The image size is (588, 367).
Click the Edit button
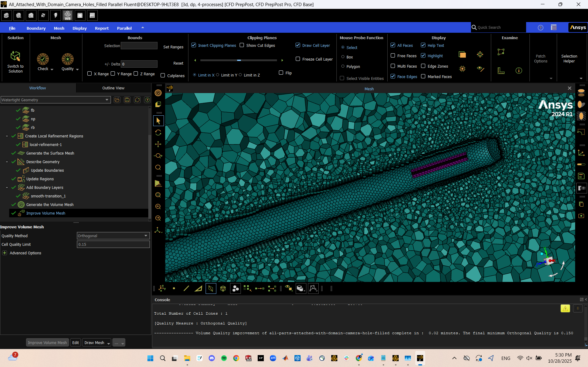tap(75, 343)
